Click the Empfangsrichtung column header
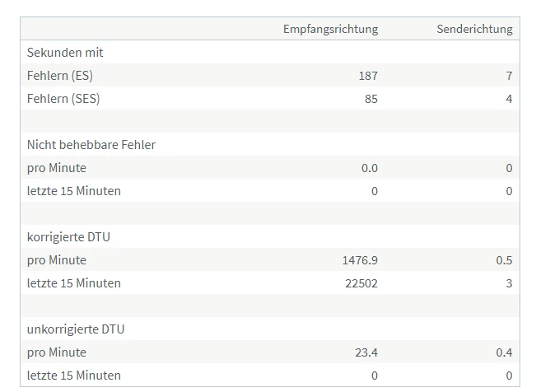536x392 pixels. tap(330, 29)
